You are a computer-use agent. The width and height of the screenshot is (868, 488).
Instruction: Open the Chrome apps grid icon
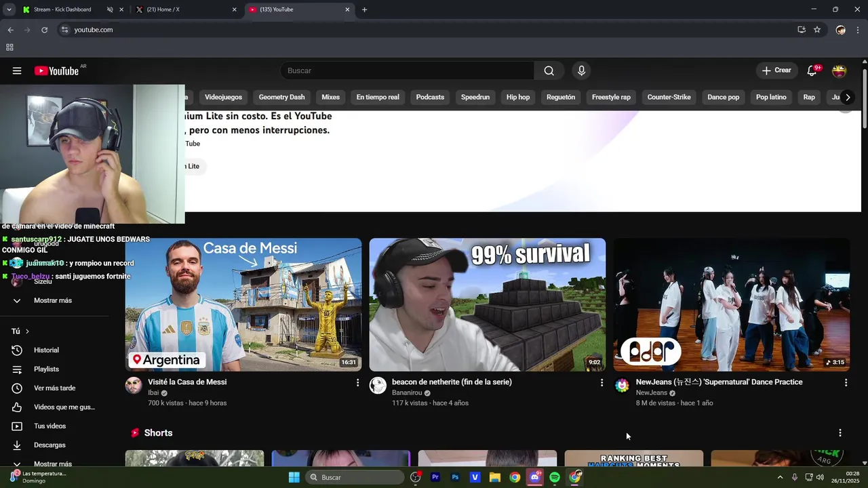point(9,47)
